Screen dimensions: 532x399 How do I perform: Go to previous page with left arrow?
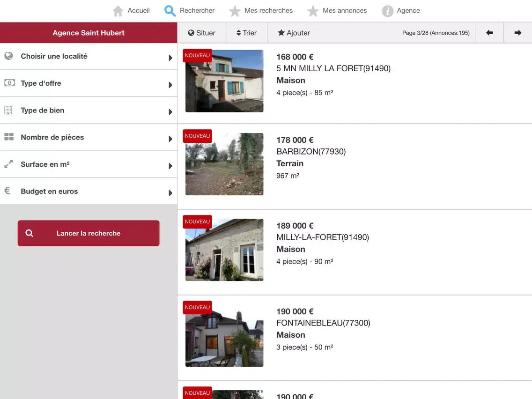click(x=489, y=33)
